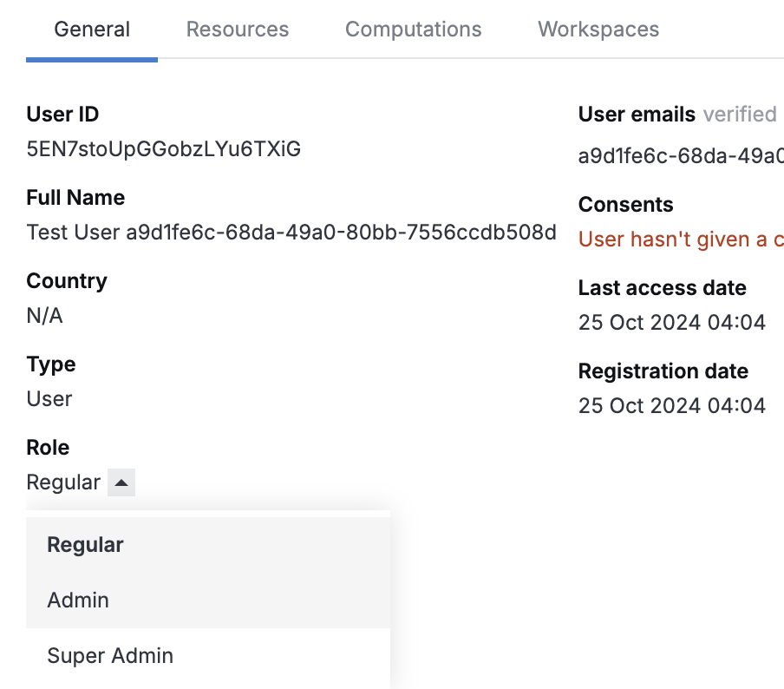Click the Last access date value
This screenshot has width=784, height=689.
(x=672, y=323)
